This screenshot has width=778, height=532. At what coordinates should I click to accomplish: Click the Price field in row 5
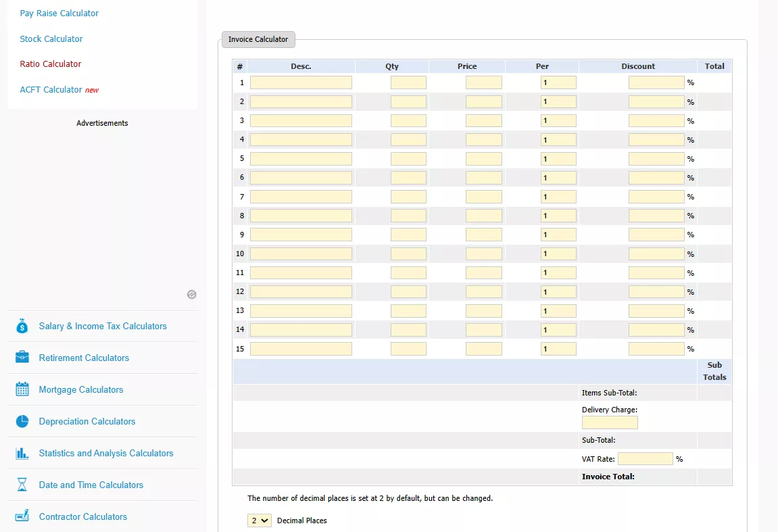[x=483, y=159]
